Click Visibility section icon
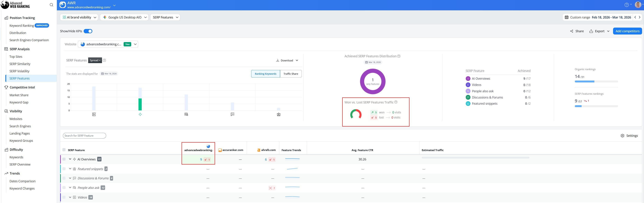 pos(6,111)
